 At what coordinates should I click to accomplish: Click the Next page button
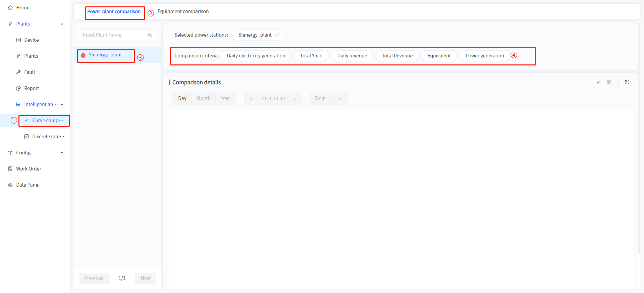pos(145,278)
